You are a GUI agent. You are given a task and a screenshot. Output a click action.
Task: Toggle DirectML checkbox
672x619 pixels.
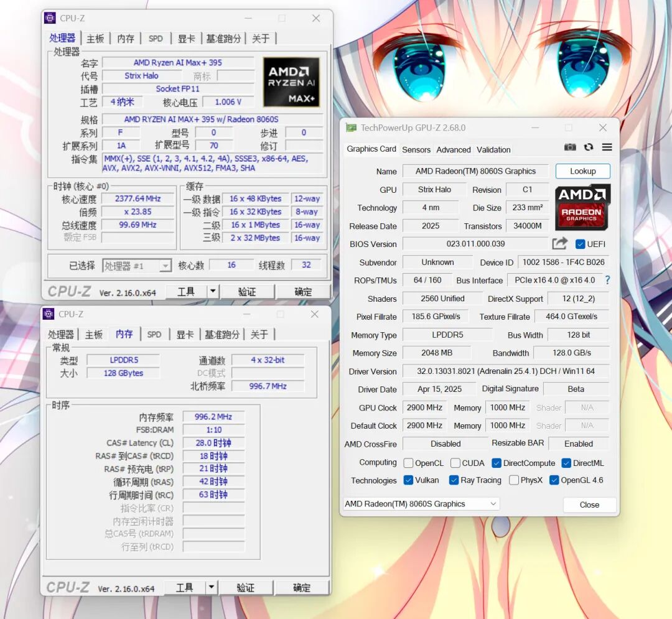tap(566, 463)
